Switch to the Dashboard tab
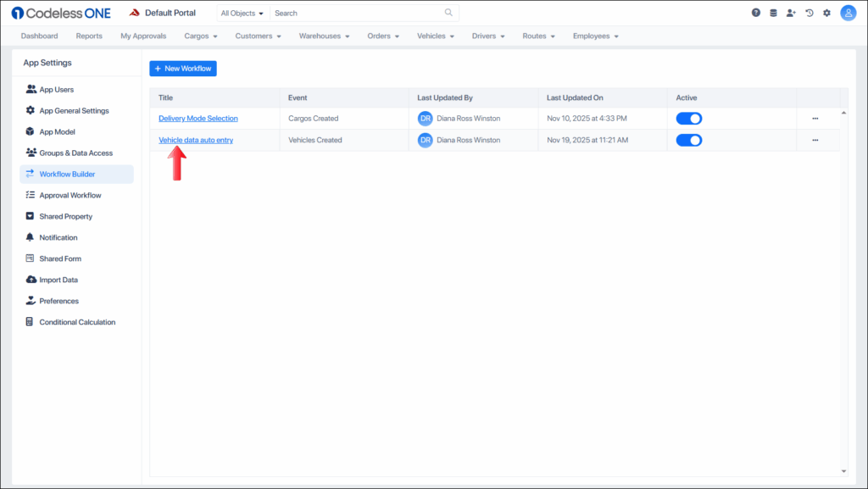 pyautogui.click(x=39, y=36)
